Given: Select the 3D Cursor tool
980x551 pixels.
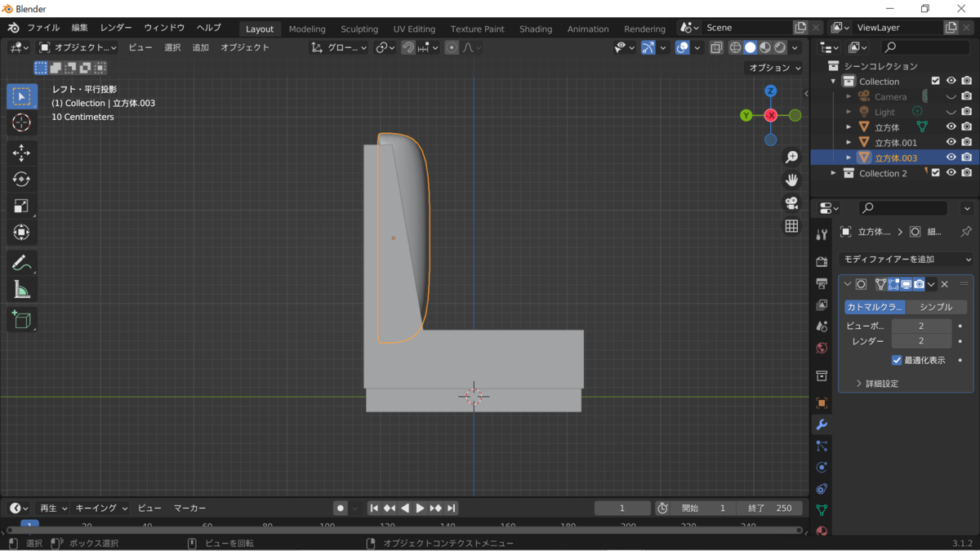Looking at the screenshot, I should pyautogui.click(x=21, y=123).
